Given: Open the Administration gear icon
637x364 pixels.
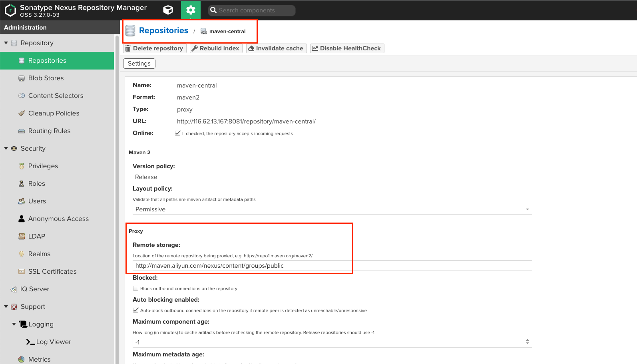Looking at the screenshot, I should tap(191, 10).
